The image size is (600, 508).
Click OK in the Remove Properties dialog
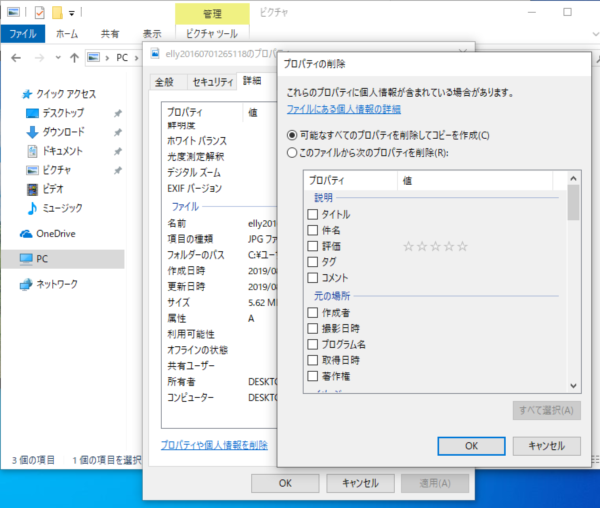click(471, 446)
